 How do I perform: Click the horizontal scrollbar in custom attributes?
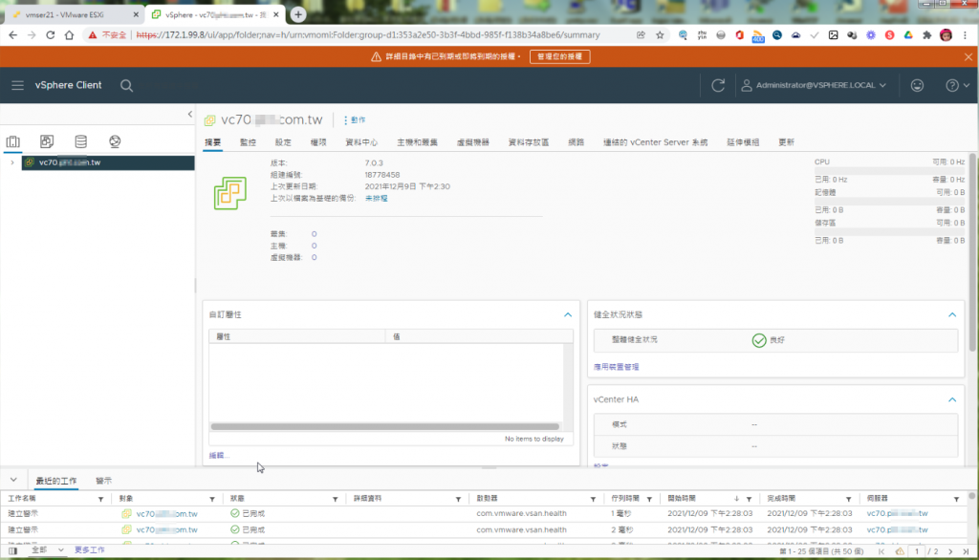[384, 427]
